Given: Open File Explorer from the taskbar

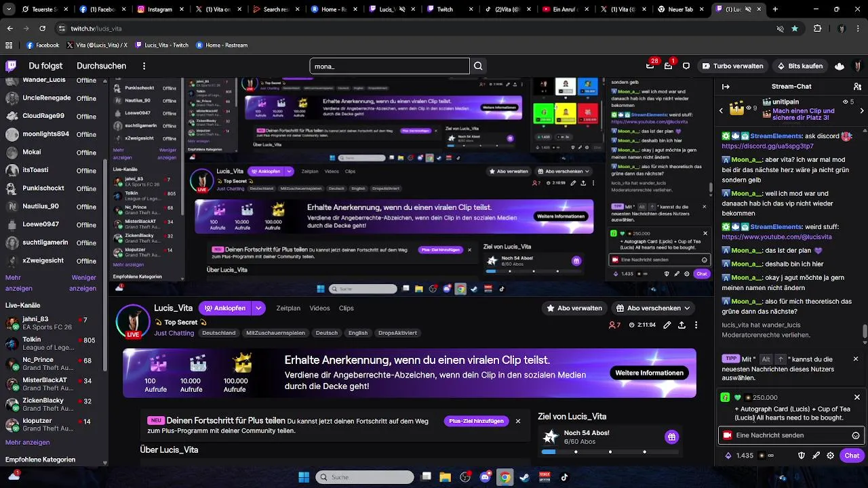Looking at the screenshot, I should [445, 477].
